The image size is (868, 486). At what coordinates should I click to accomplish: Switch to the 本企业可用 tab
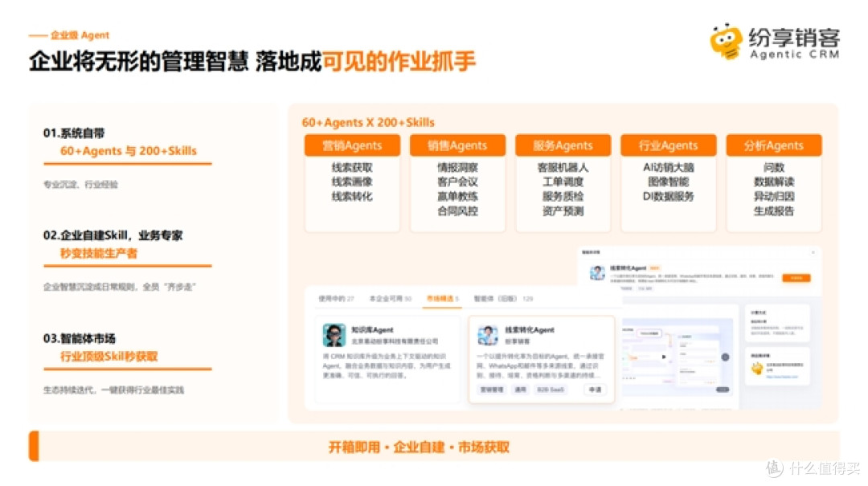(391, 298)
